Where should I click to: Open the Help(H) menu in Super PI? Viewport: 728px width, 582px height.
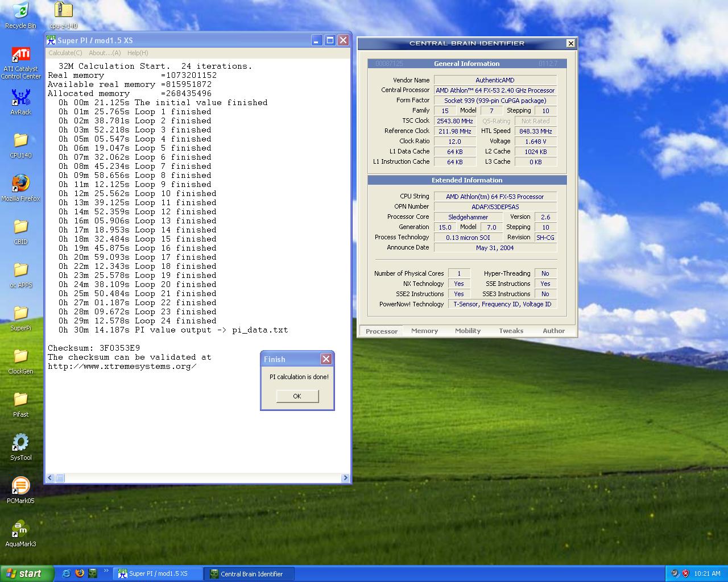click(x=138, y=53)
